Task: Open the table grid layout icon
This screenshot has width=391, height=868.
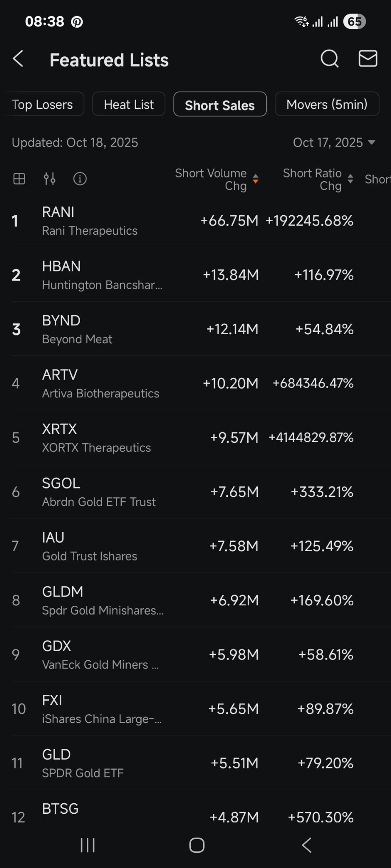Action: (19, 179)
